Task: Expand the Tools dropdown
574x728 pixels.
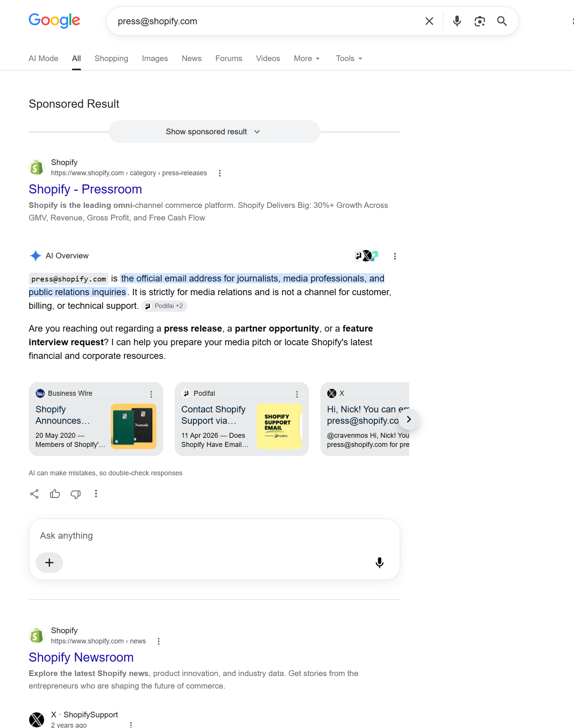Action: click(349, 58)
